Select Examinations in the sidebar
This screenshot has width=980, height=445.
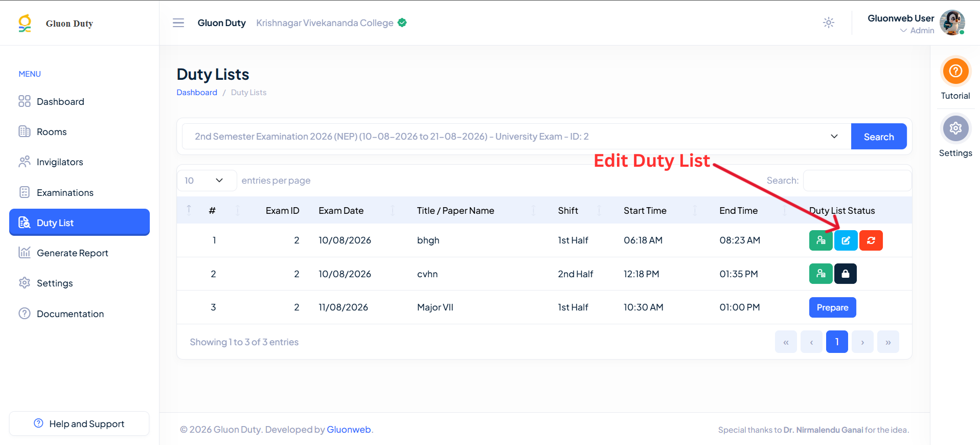pyautogui.click(x=79, y=192)
